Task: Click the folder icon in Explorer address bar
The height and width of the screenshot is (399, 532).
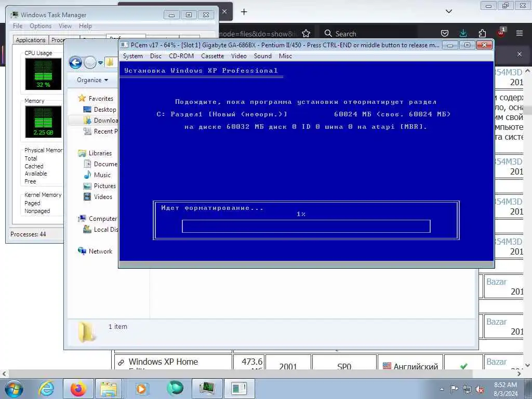Action: tap(110, 62)
